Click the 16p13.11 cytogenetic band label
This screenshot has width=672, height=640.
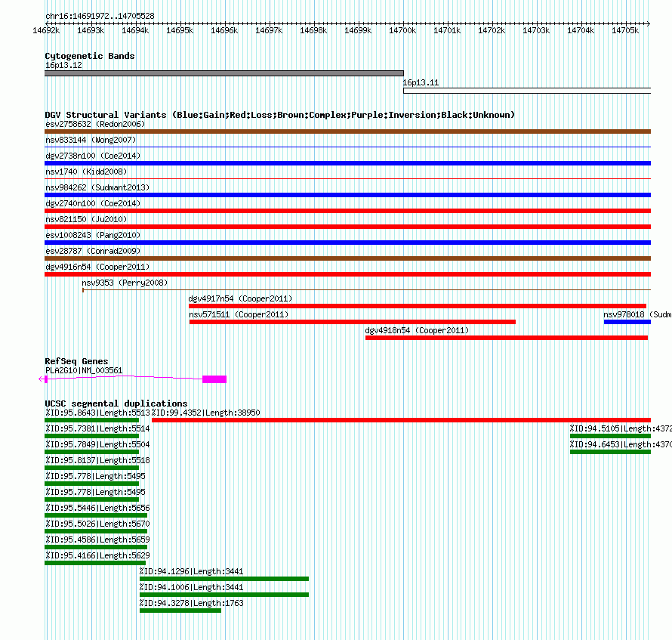(421, 83)
